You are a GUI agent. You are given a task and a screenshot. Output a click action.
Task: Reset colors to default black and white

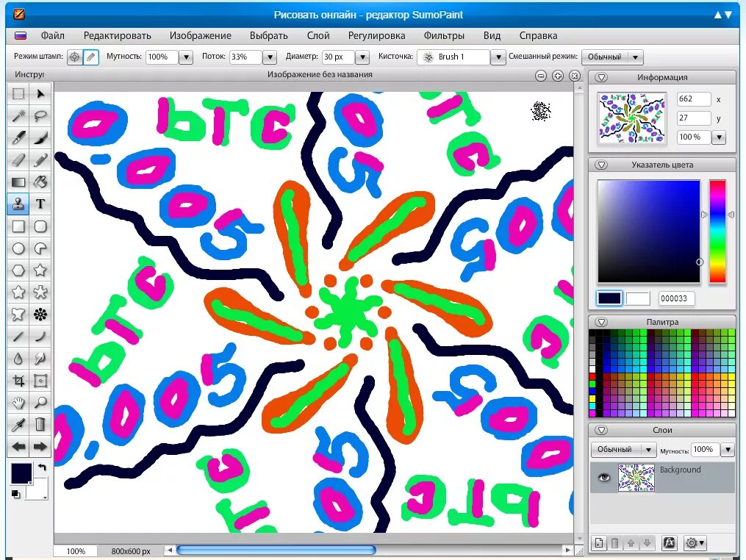click(x=15, y=495)
